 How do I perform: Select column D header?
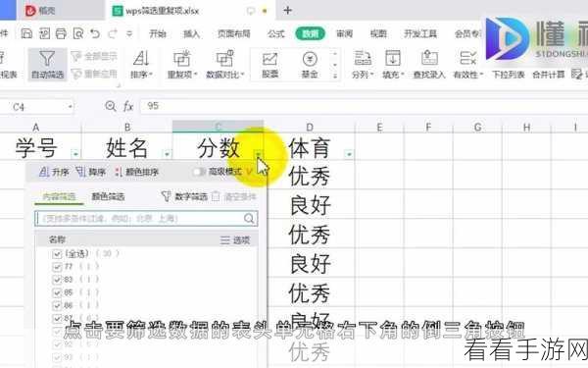pyautogui.click(x=310, y=128)
